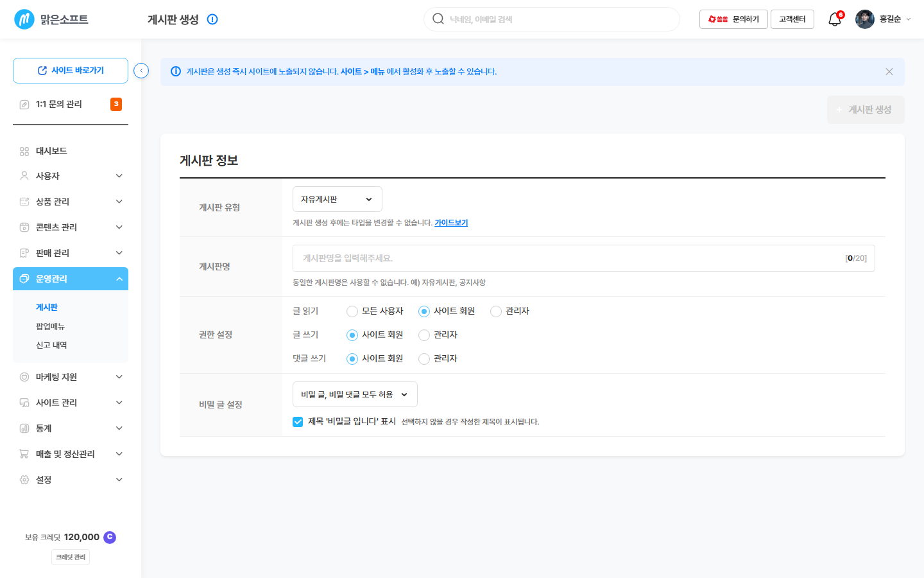This screenshot has width=924, height=578.
Task: Open the notification bell icon
Action: tap(835, 19)
